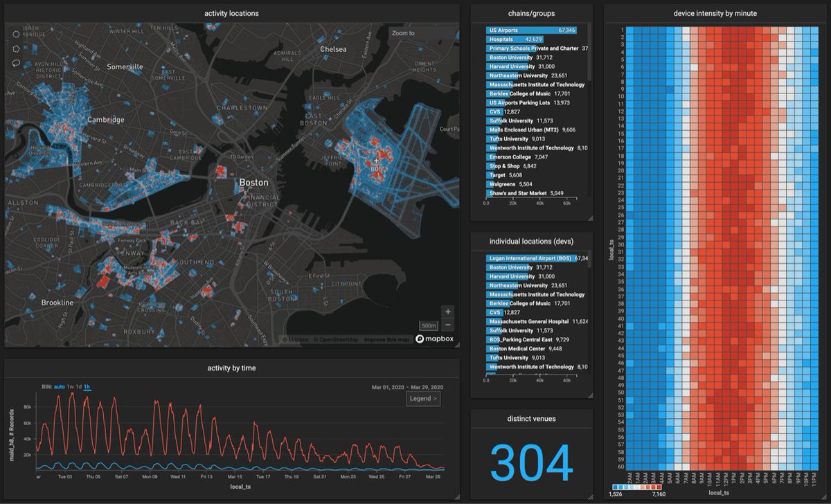Screen dimensions: 831x504
Task: Click the distinct venues panel title
Action: pos(531,417)
